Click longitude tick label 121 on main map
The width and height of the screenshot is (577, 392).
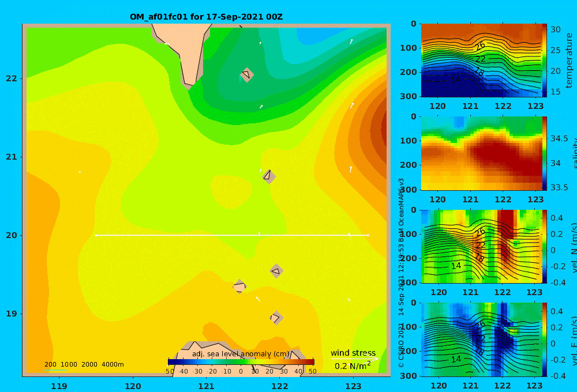tap(207, 386)
